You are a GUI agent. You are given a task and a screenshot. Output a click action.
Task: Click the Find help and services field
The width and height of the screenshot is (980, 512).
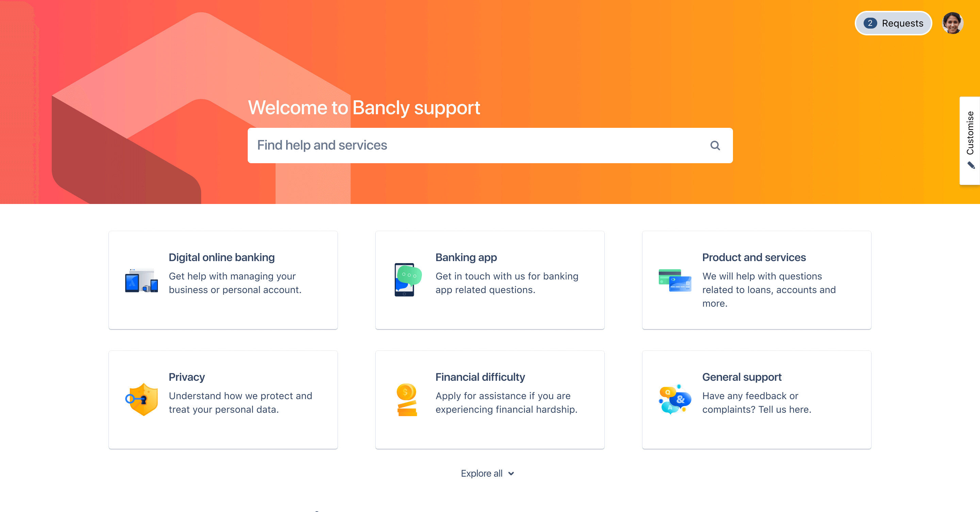[490, 145]
